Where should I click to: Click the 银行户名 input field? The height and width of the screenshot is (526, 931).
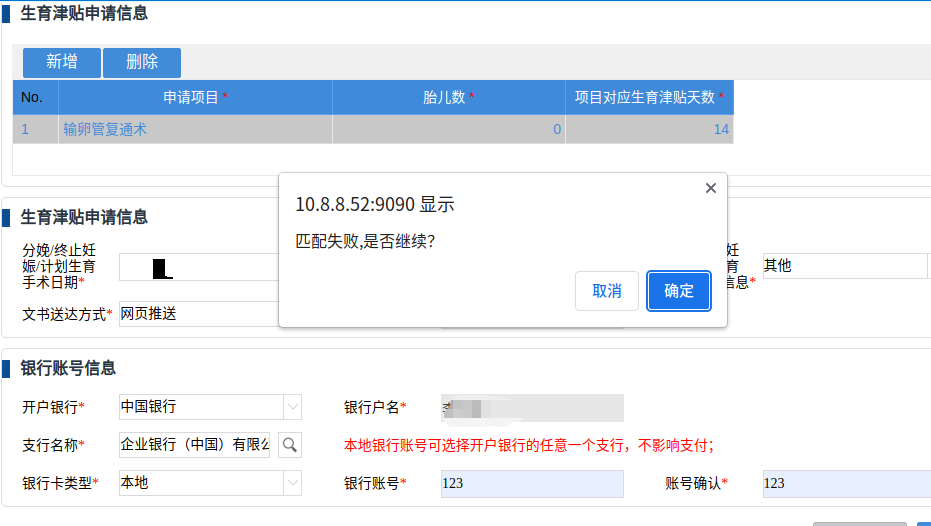pos(532,407)
